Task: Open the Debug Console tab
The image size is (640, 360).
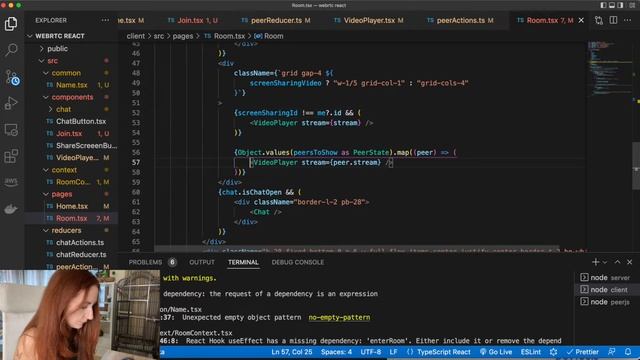Action: [298, 262]
